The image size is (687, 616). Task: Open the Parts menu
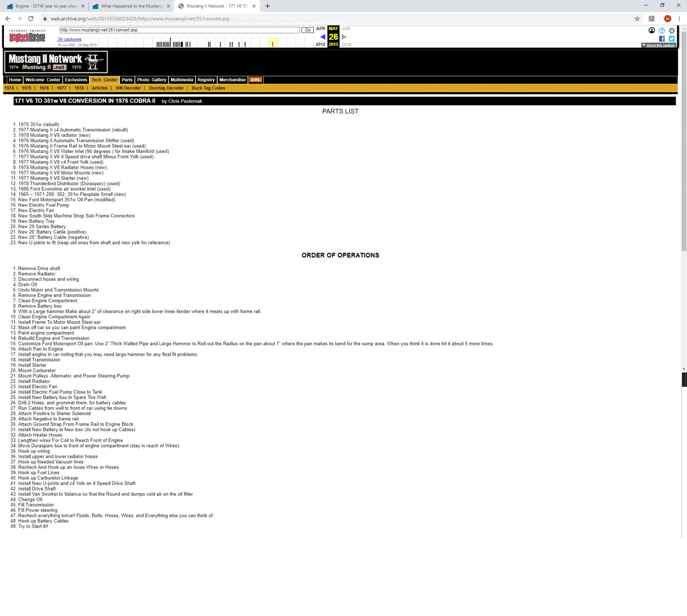tap(127, 80)
